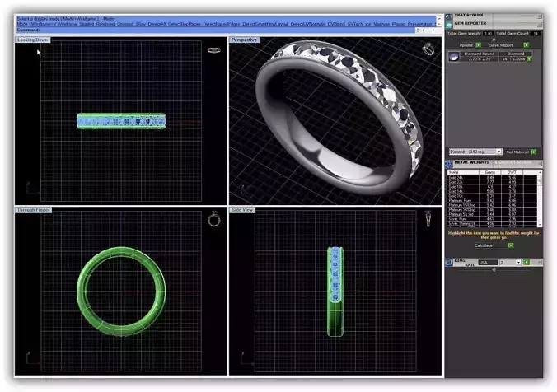Click the Calculate label
Image resolution: width=557 pixels, height=392 pixels.
483,245
